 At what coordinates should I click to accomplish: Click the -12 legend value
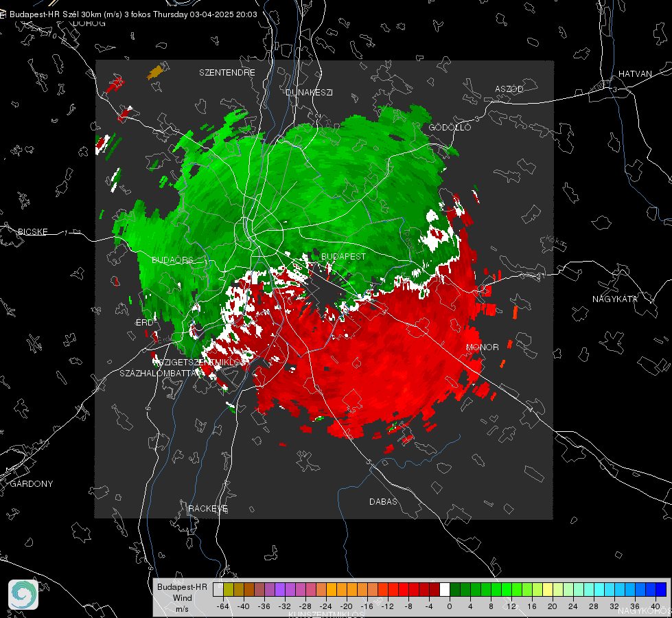pyautogui.click(x=387, y=606)
